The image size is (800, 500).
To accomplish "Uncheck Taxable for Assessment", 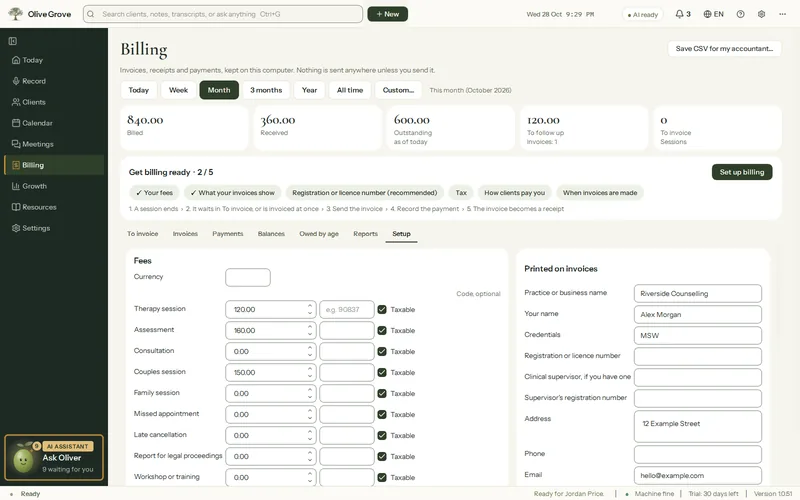I will point(382,330).
